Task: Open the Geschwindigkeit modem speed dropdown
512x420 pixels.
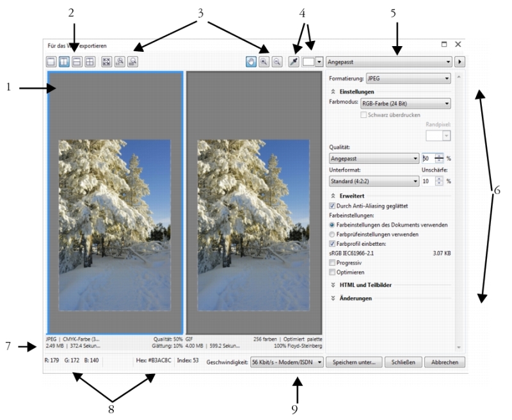Action: tap(287, 362)
